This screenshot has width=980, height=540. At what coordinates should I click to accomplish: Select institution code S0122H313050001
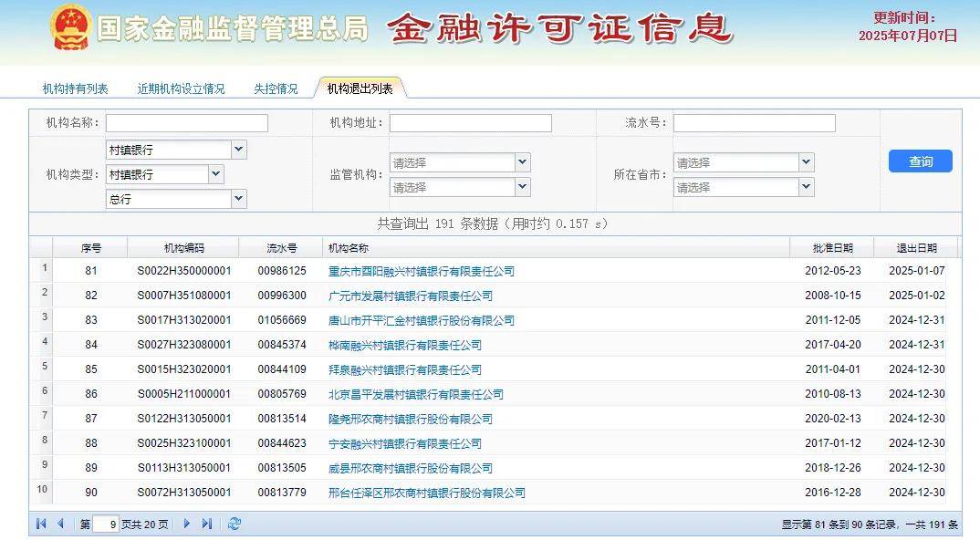click(x=184, y=418)
